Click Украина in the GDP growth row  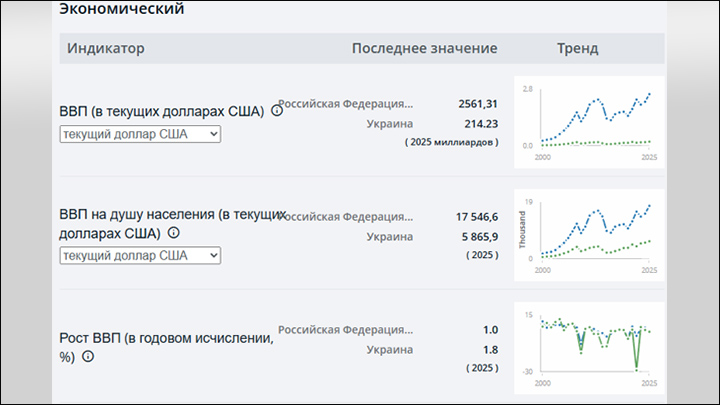click(389, 350)
